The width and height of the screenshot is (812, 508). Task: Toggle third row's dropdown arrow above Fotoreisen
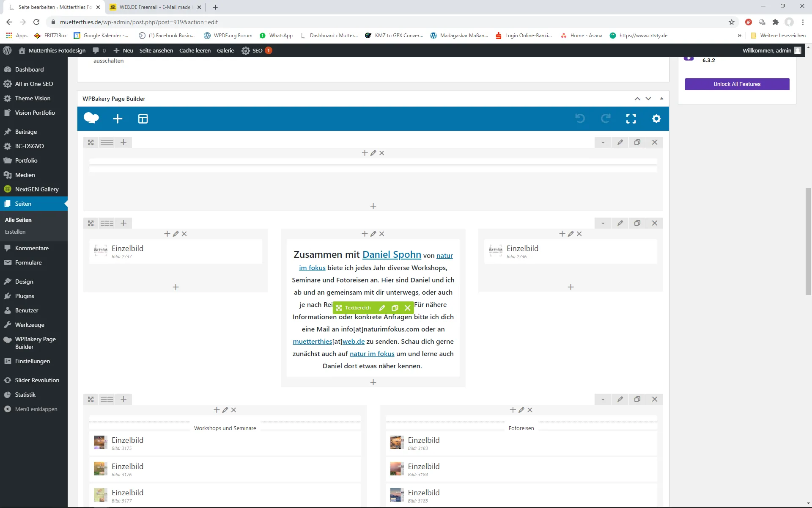(x=603, y=399)
